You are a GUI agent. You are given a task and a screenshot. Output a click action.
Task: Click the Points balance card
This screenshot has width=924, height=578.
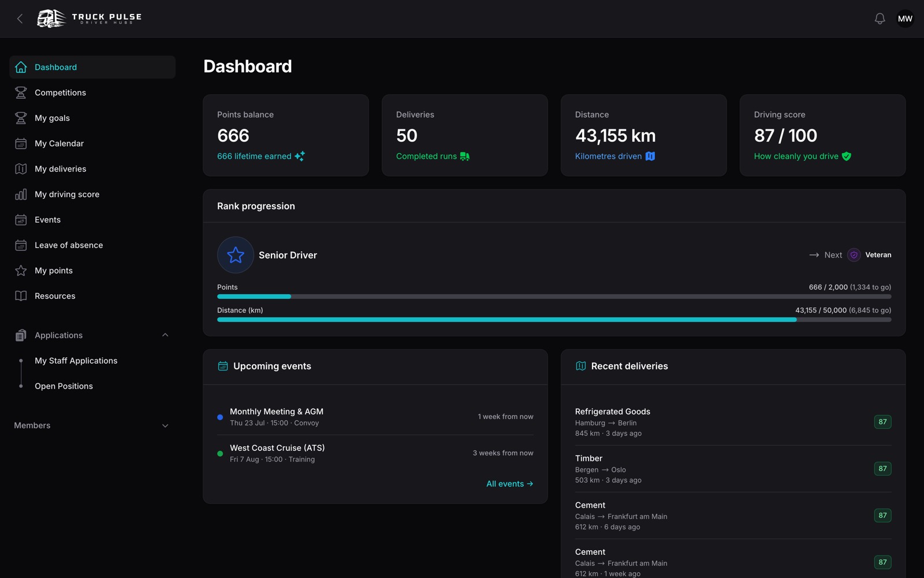click(286, 135)
